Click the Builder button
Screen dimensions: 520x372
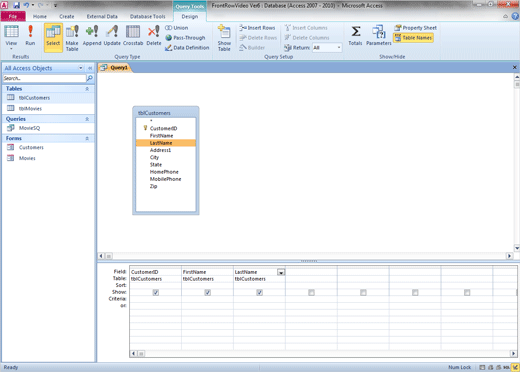click(x=252, y=48)
